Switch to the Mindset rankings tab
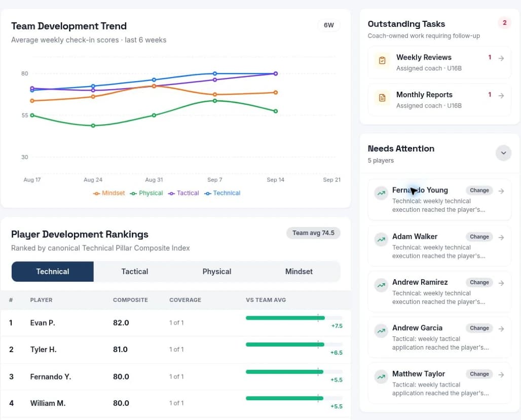521x420 pixels. point(299,272)
